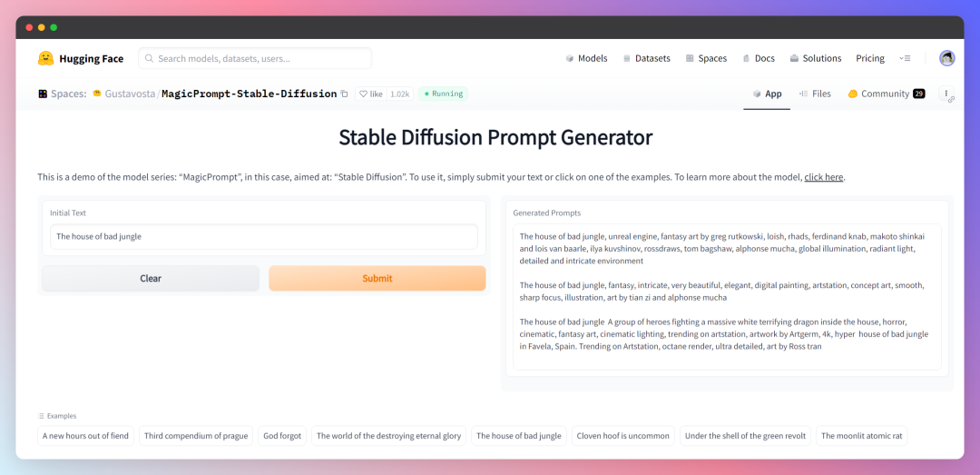
Task: Click the 'Hugging Face' brand text
Action: [92, 58]
